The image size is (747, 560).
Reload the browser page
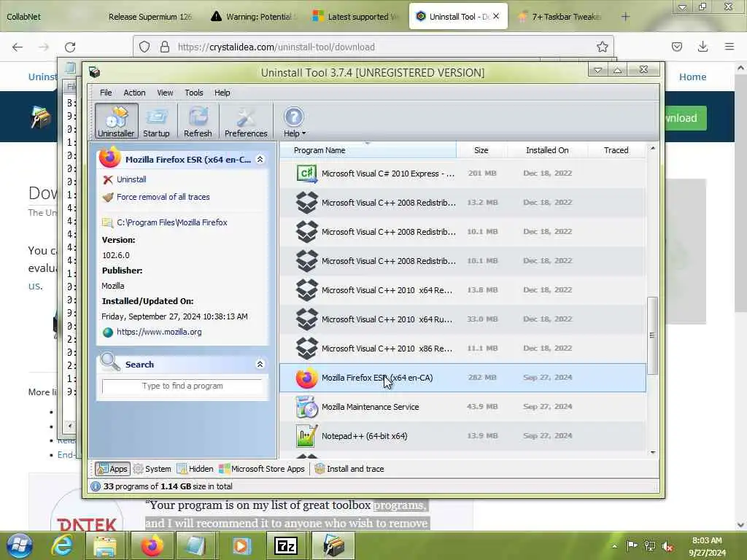click(x=70, y=47)
